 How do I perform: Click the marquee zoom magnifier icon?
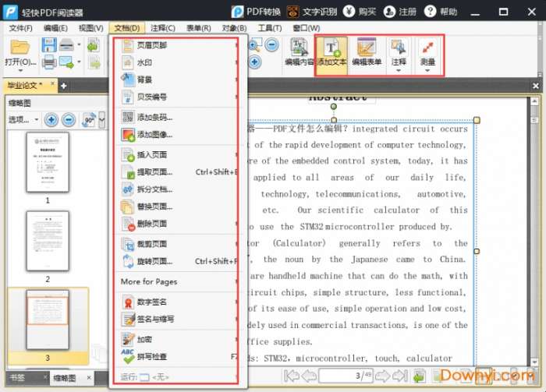tap(255, 45)
